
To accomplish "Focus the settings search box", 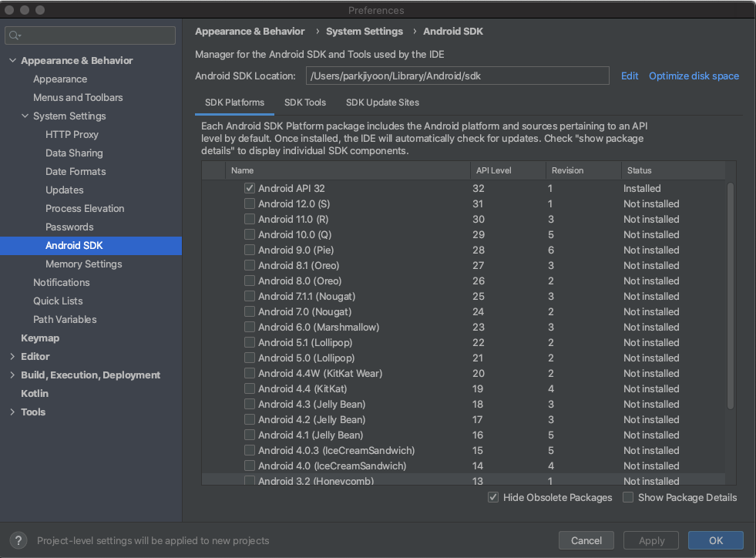I will click(x=90, y=35).
